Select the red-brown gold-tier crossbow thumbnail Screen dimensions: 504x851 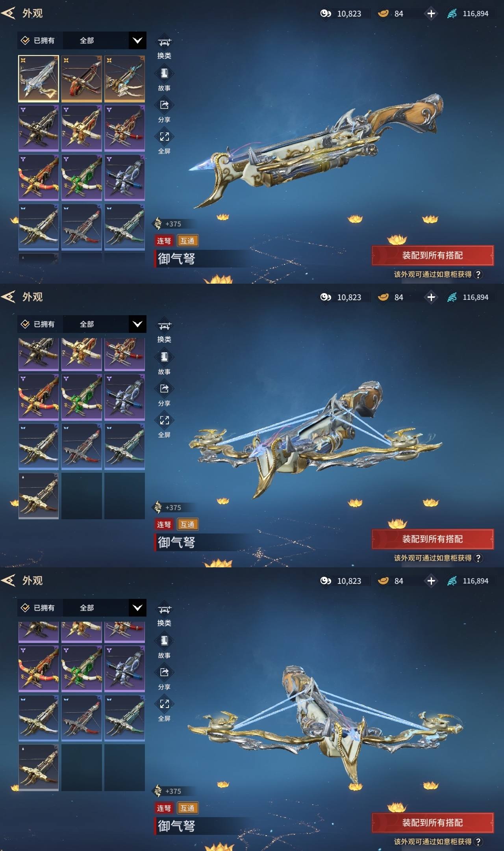tap(82, 79)
